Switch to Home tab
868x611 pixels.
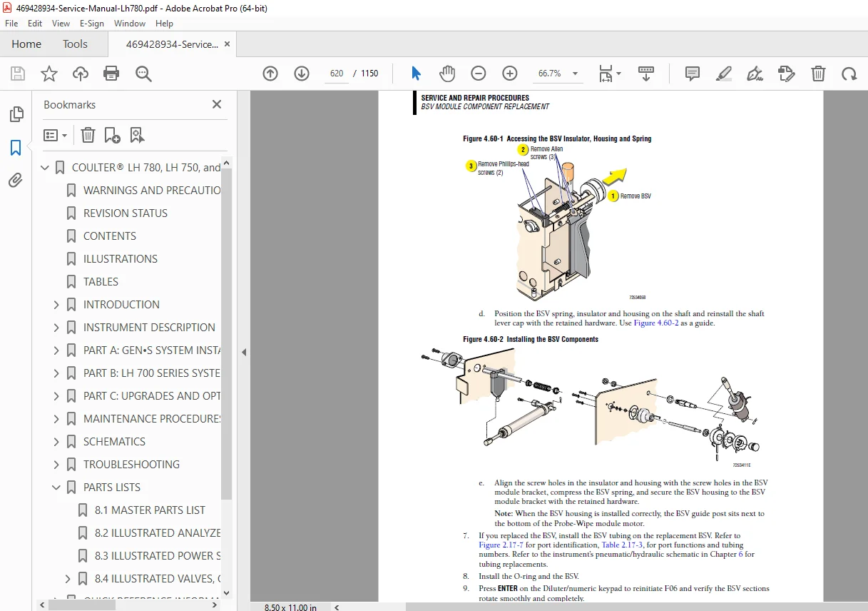coord(26,44)
